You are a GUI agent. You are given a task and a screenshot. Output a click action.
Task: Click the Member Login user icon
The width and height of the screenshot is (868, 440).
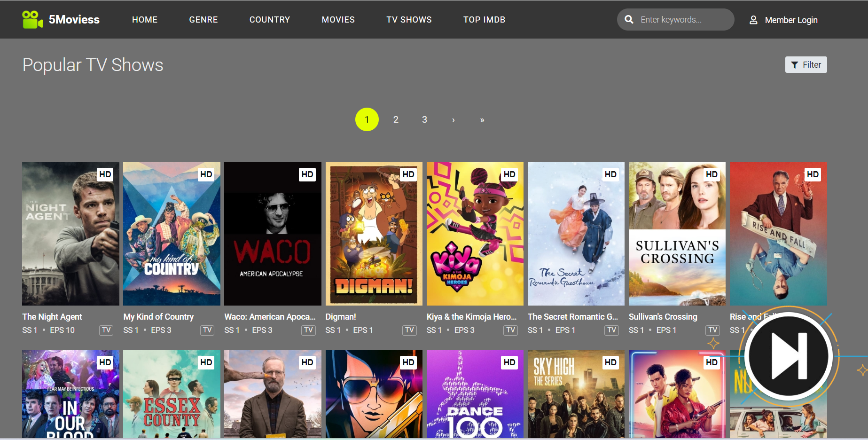coord(753,20)
